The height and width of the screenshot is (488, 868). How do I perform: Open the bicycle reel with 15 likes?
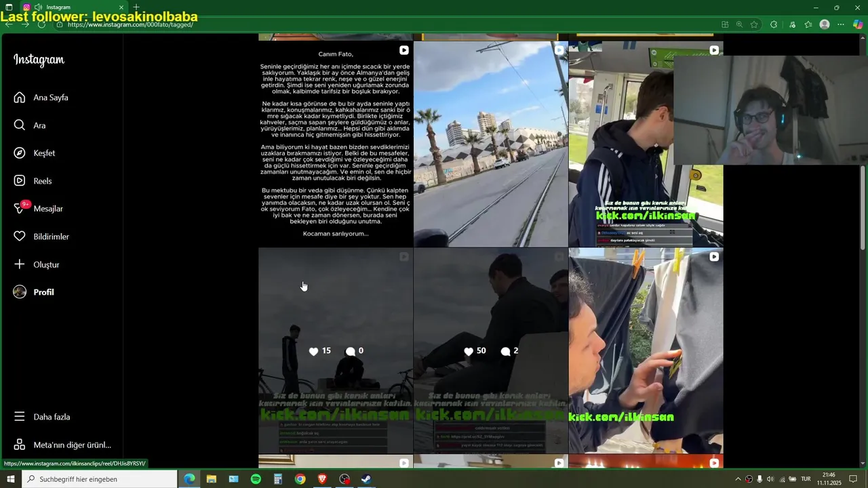click(336, 350)
